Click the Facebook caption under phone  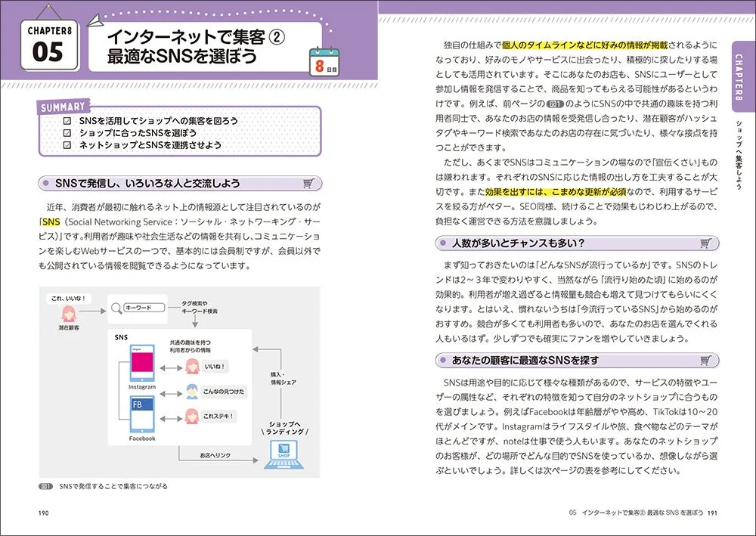point(142,438)
